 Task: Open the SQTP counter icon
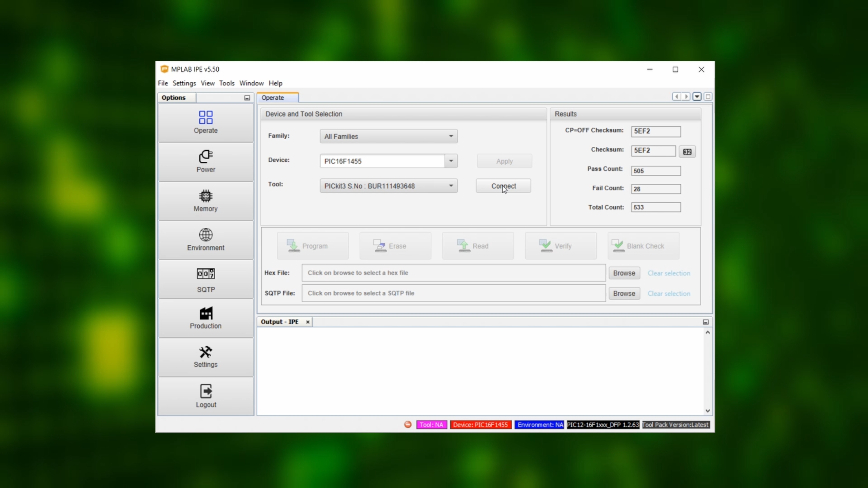205,274
